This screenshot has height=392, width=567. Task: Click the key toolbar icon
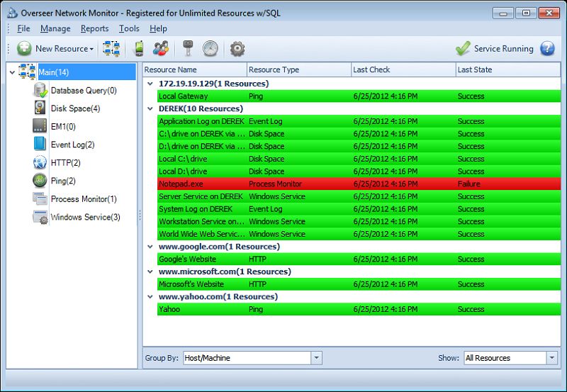(x=187, y=48)
